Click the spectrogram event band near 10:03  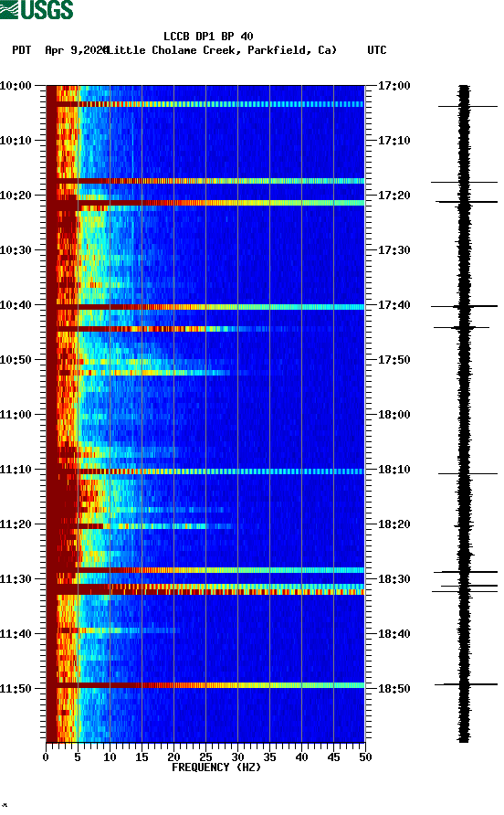[205, 104]
